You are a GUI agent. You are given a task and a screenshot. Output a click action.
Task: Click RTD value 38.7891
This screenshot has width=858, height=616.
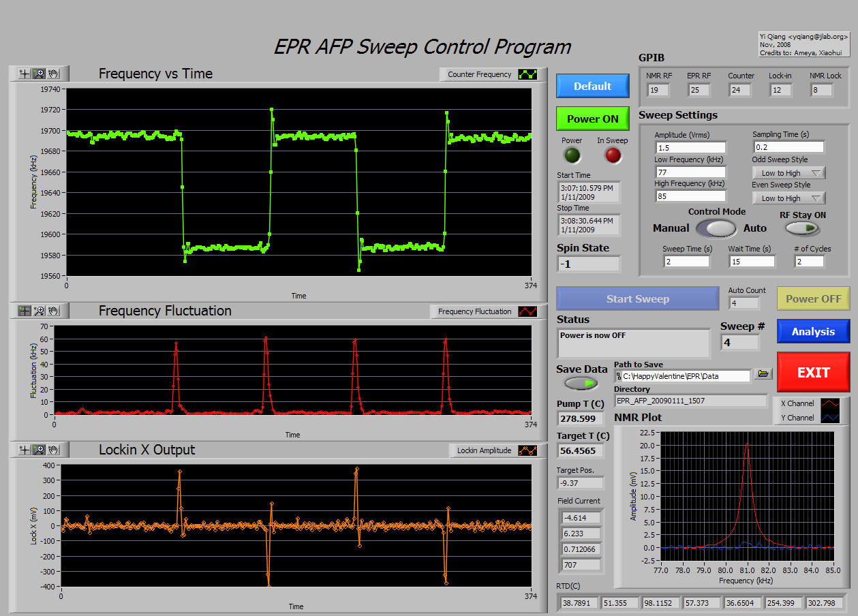[579, 603]
